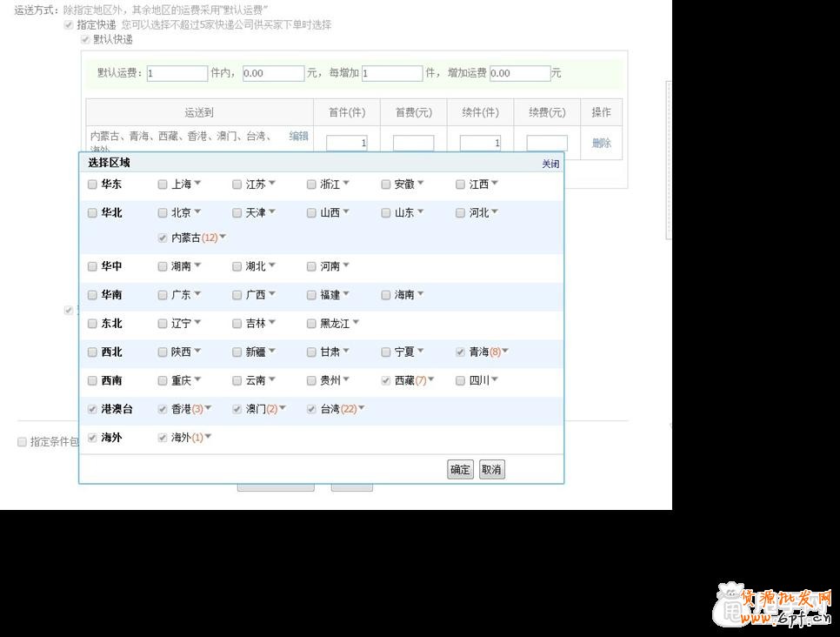The image size is (840, 637).
Task: Uncheck the 西藏 checkbox
Action: tap(385, 380)
